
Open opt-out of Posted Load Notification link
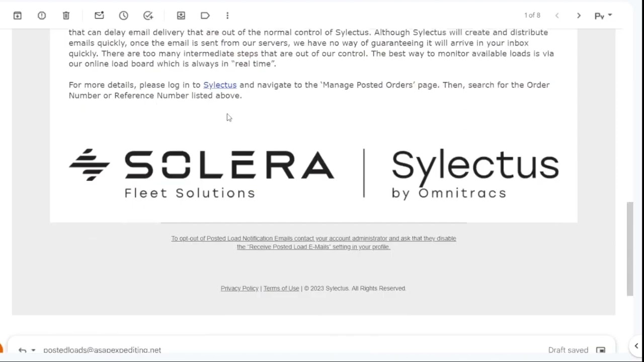click(x=313, y=242)
